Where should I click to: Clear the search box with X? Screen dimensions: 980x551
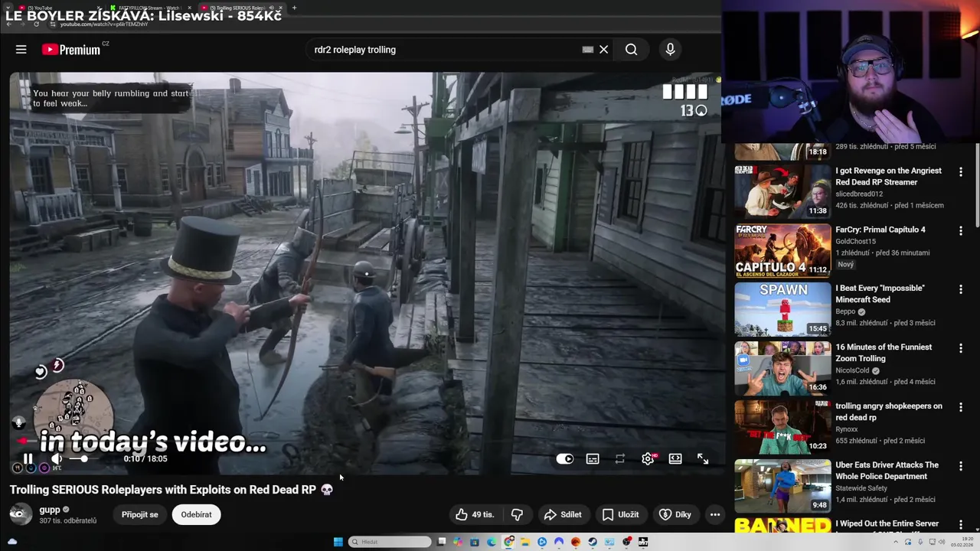point(603,50)
